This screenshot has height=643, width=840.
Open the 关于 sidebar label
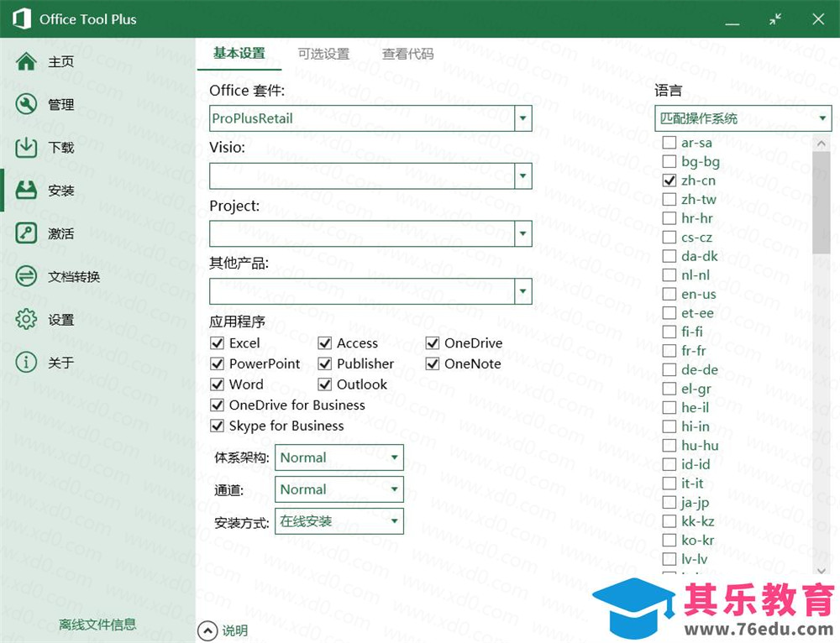click(x=61, y=363)
